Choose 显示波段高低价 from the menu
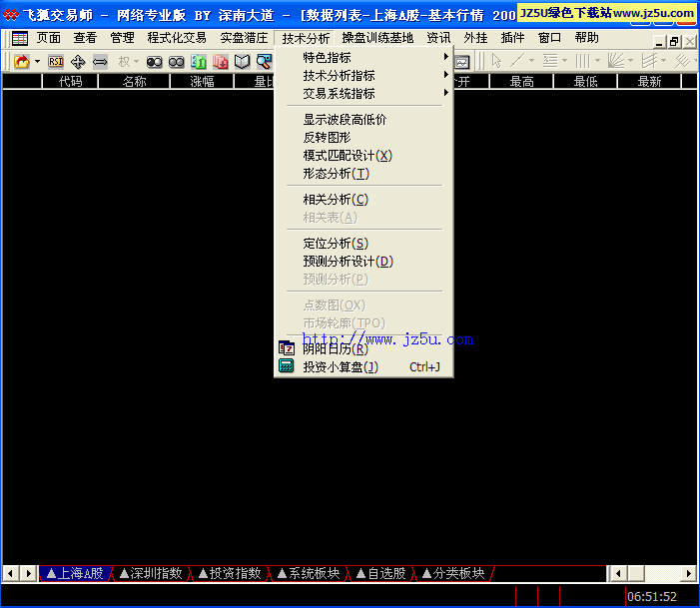Viewport: 700px width, 608px height. tap(363, 119)
